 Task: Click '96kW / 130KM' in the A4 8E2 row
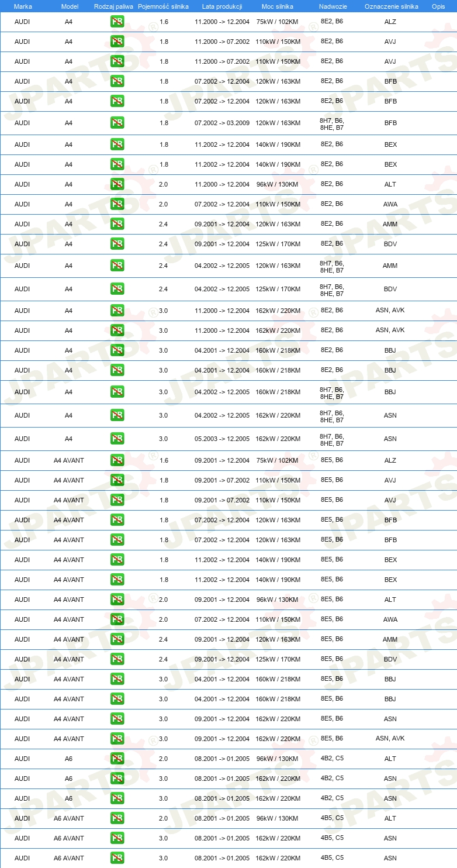pyautogui.click(x=277, y=184)
